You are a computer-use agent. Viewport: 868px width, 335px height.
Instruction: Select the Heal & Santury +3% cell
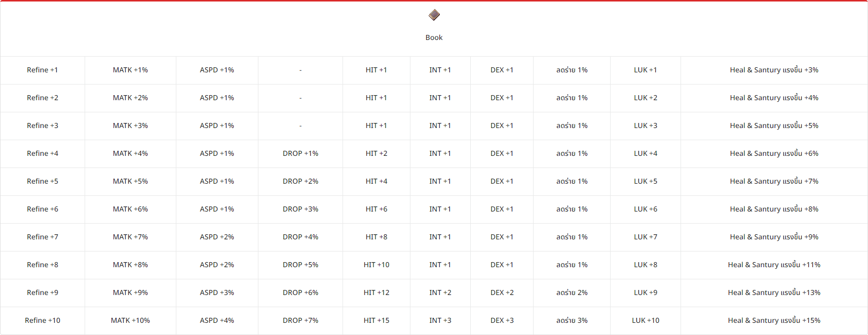[774, 70]
